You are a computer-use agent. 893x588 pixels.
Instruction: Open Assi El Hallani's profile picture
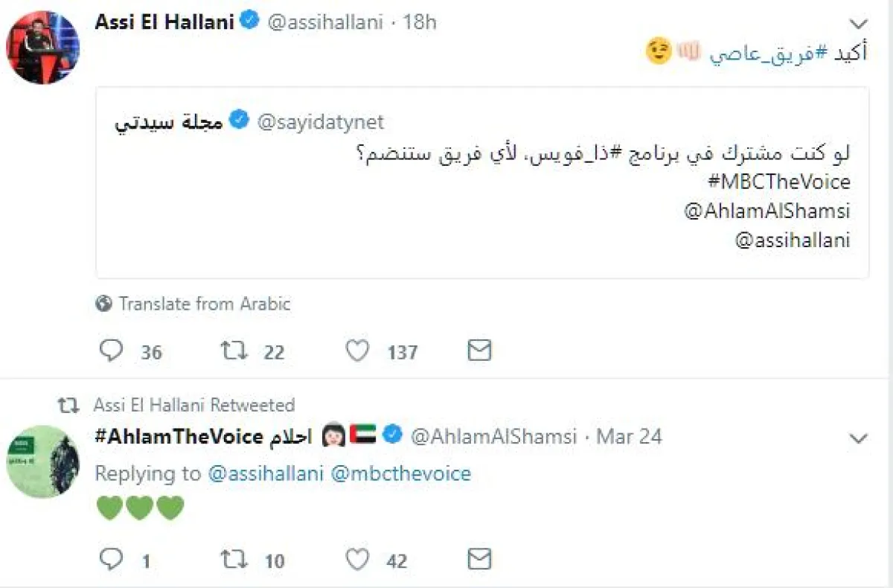[x=43, y=48]
